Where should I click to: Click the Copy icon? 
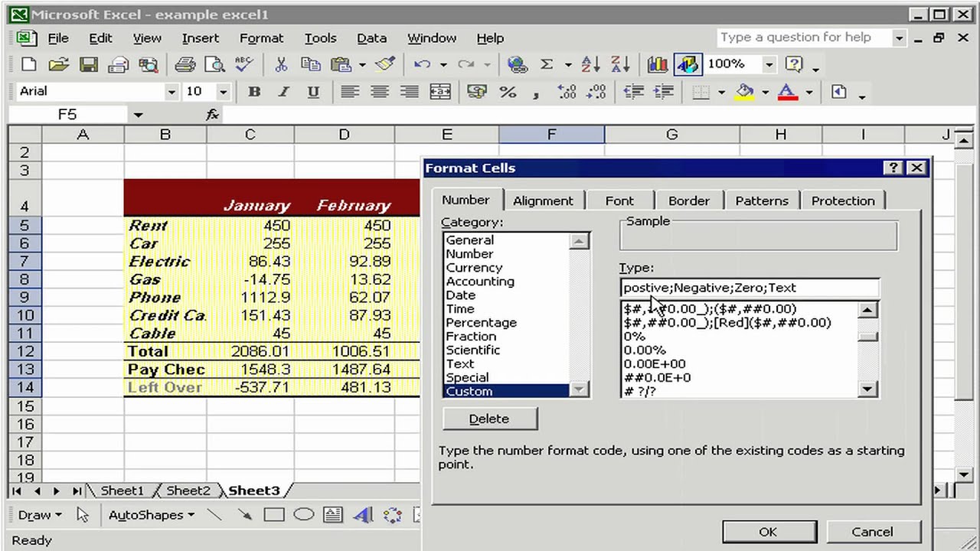tap(310, 65)
